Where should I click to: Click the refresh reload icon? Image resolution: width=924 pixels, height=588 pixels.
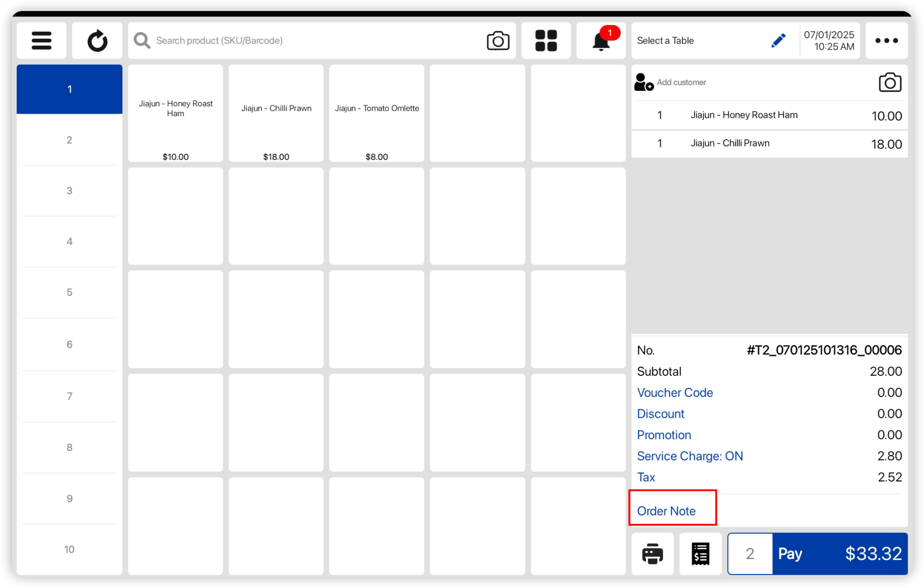click(x=97, y=41)
